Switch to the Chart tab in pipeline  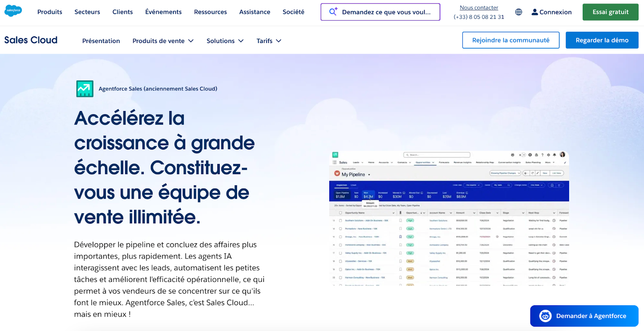pos(353,185)
